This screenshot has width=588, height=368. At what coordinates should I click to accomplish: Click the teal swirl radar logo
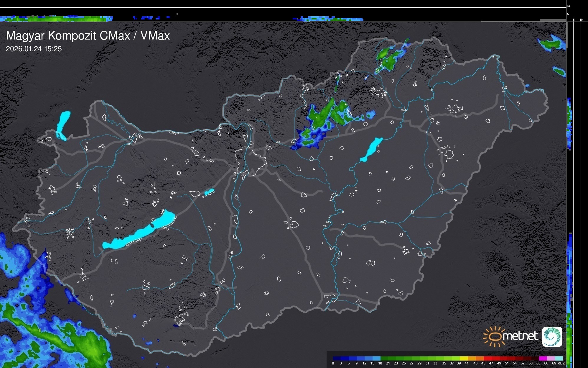[x=552, y=337]
